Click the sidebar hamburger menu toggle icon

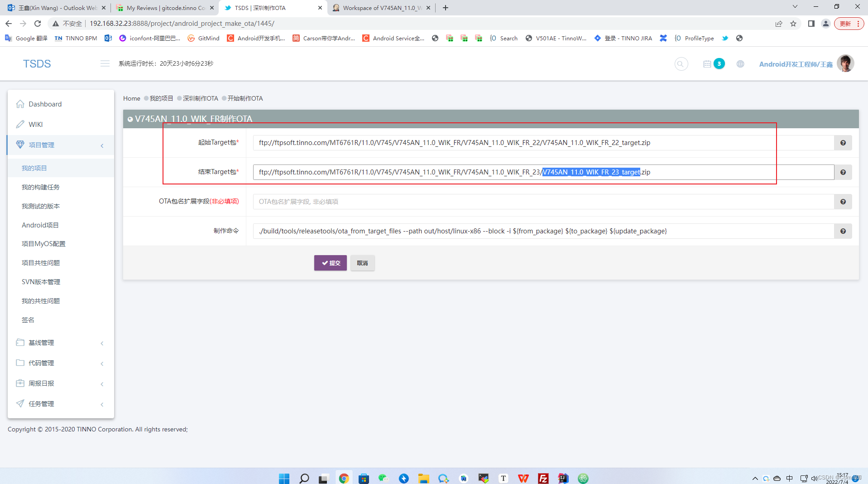point(105,63)
